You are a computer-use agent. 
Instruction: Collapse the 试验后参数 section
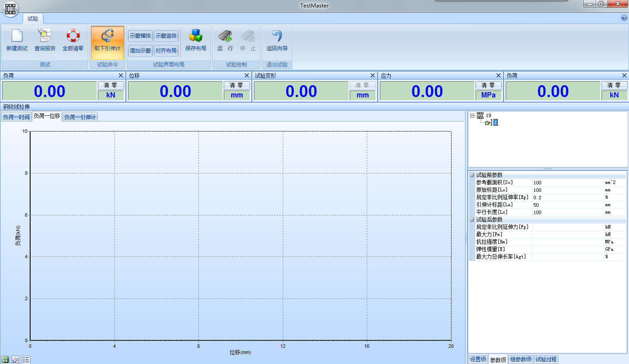pos(472,219)
